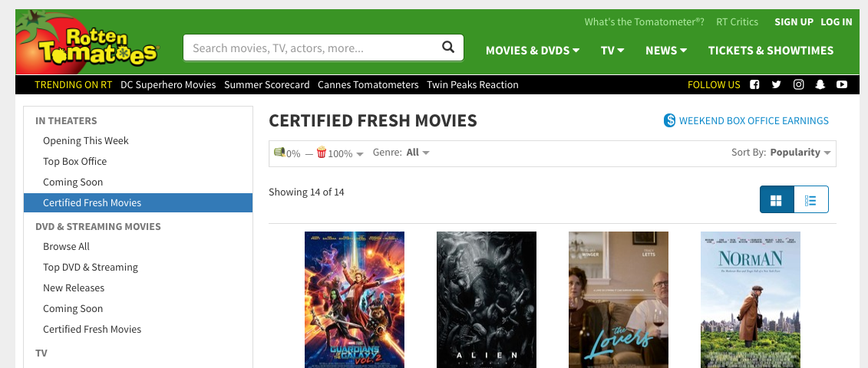
Task: Click the FOLLOW US label
Action: 714,84
